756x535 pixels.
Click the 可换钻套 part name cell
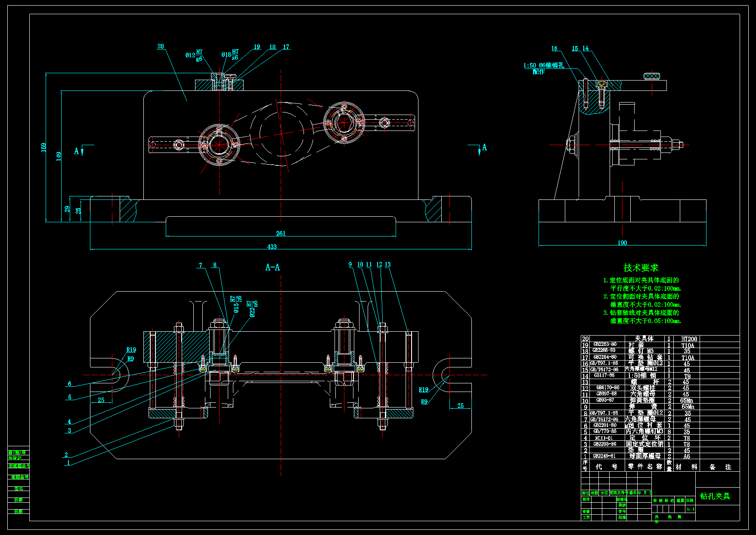click(x=645, y=358)
